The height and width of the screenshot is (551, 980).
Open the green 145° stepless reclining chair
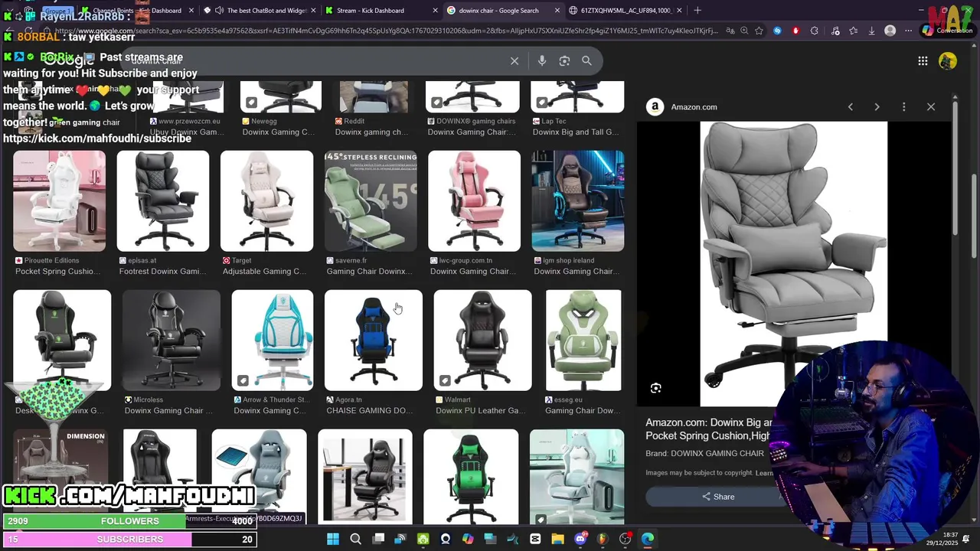(x=371, y=201)
